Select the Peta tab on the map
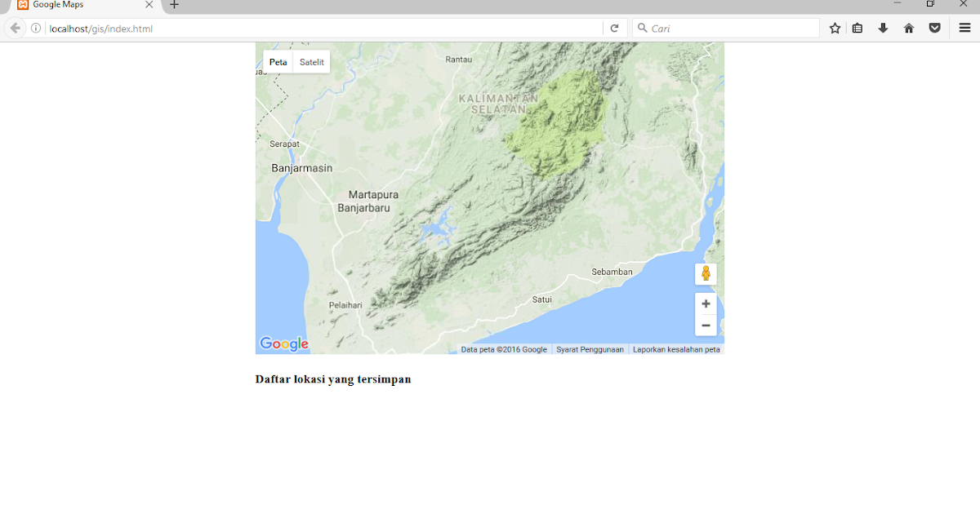Screen dimensions: 980x514 point(278,61)
